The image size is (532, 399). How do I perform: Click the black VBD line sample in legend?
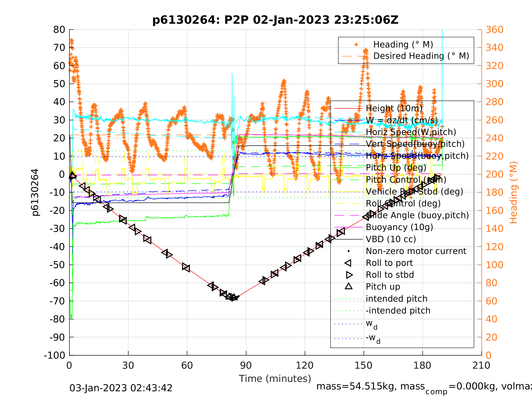coord(348,239)
